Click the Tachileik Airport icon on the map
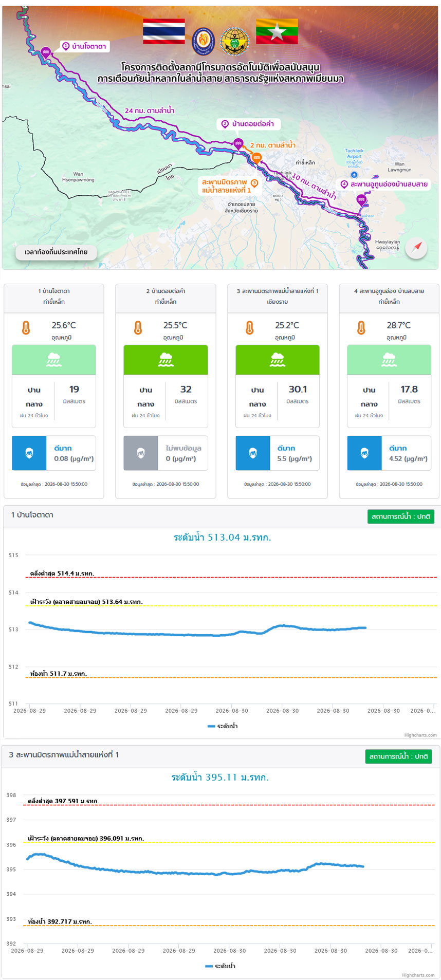This screenshot has height=980, width=441. tap(354, 175)
